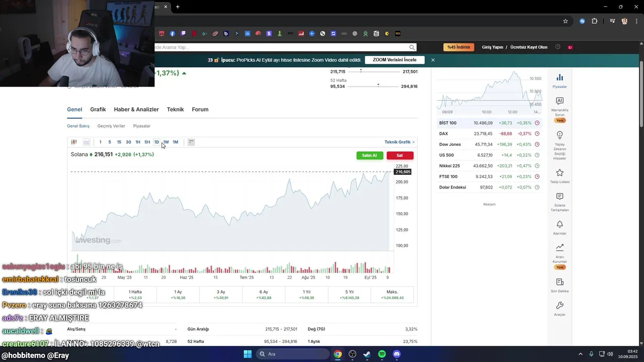Select the 15 minute chart interval
Screen dimensions: 644x362
[x=119, y=142]
